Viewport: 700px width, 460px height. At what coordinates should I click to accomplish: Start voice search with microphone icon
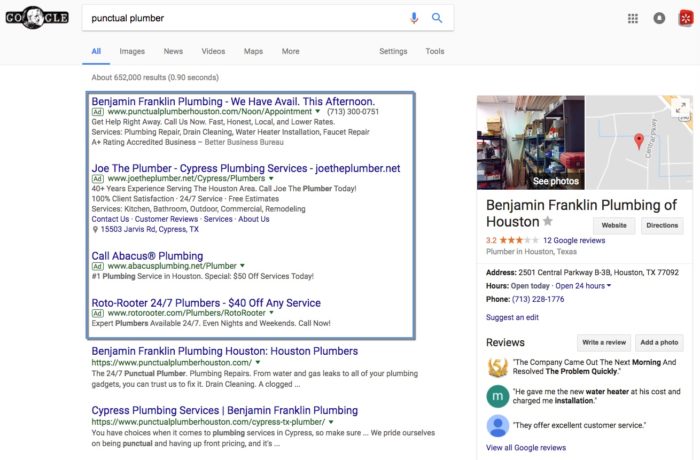pyautogui.click(x=414, y=18)
